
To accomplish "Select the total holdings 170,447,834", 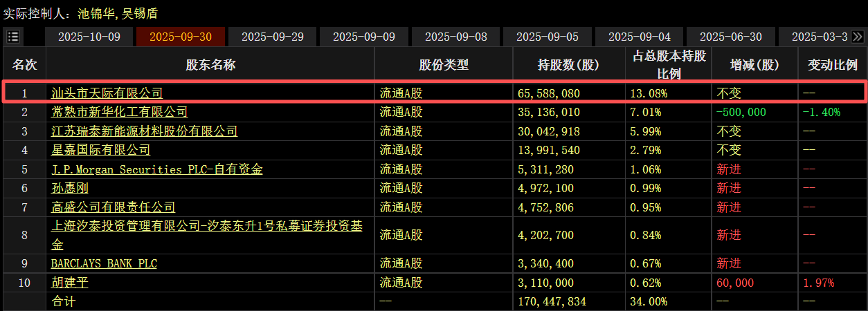I will coord(552,301).
